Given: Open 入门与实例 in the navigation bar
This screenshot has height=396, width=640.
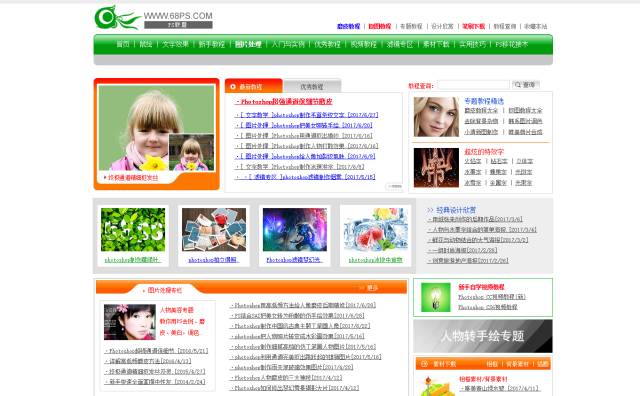Looking at the screenshot, I should click(288, 44).
